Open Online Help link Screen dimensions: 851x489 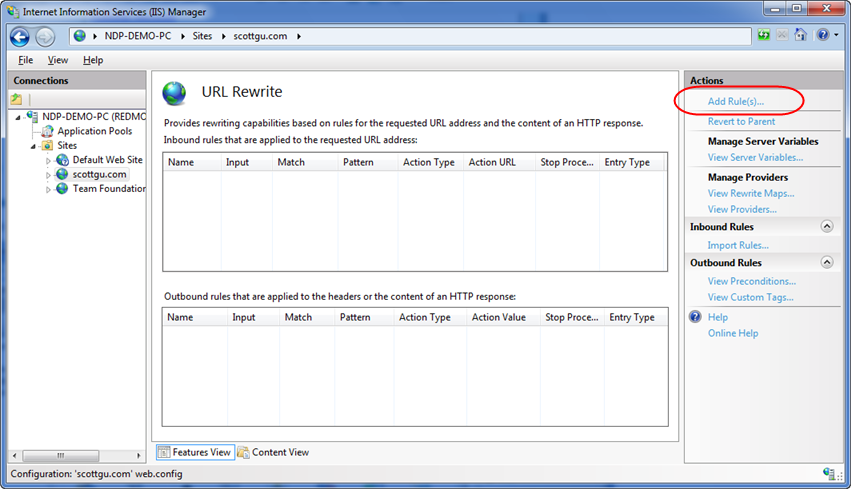click(x=733, y=333)
